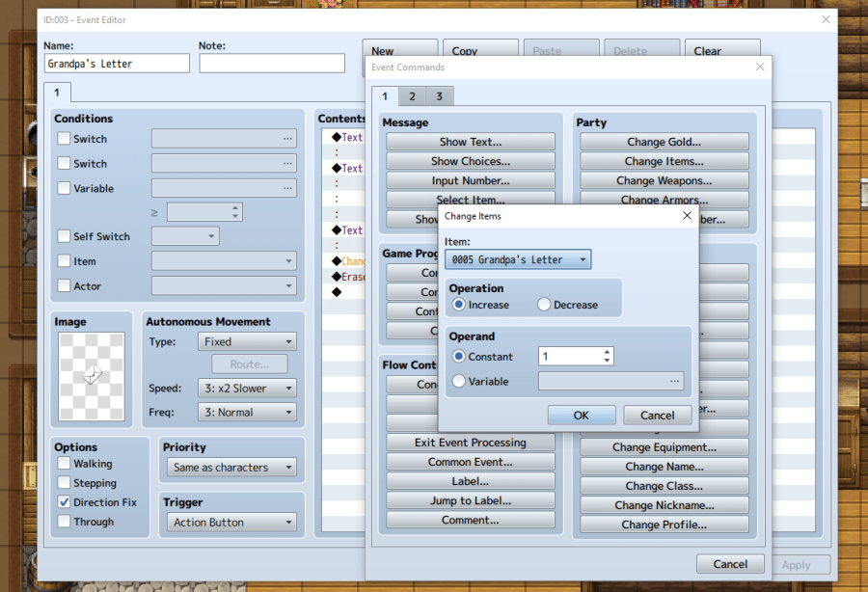The height and width of the screenshot is (592, 868).
Task: Expand the Trigger dropdown set to Action Button
Action: point(232,523)
